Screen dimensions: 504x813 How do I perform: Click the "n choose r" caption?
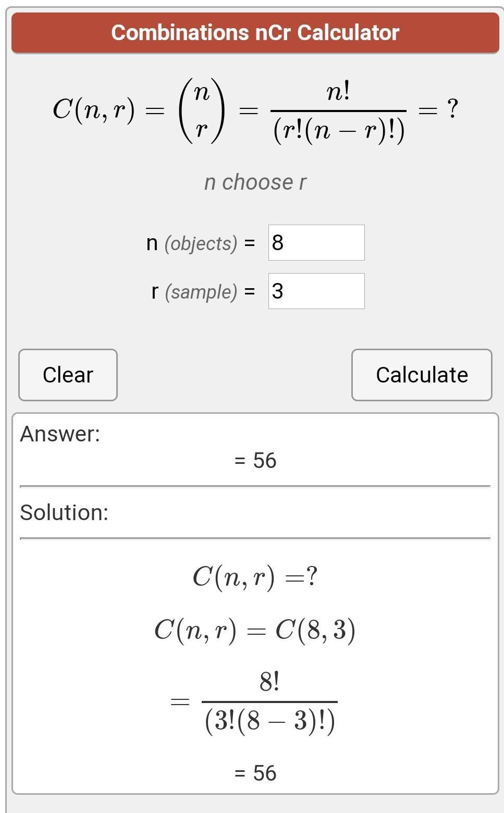(255, 182)
